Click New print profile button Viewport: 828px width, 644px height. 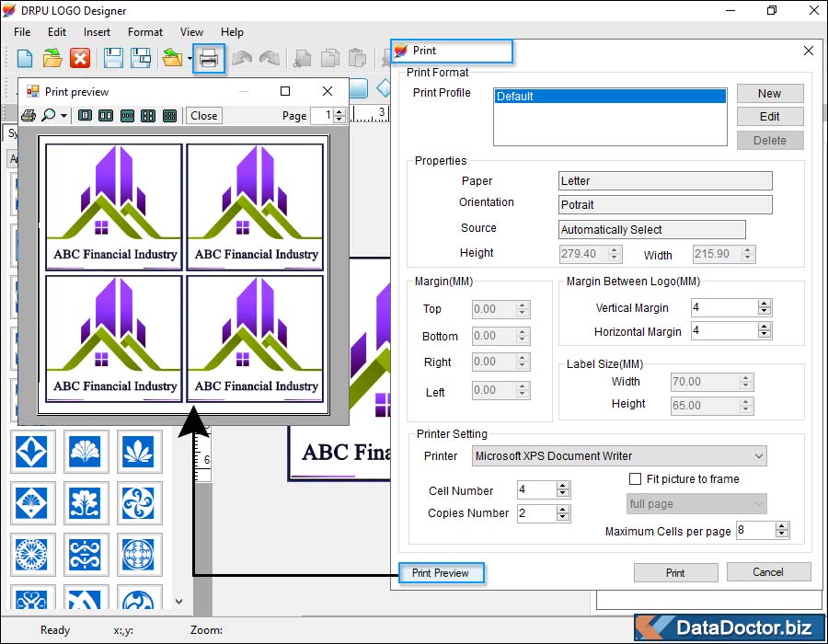[x=770, y=94]
